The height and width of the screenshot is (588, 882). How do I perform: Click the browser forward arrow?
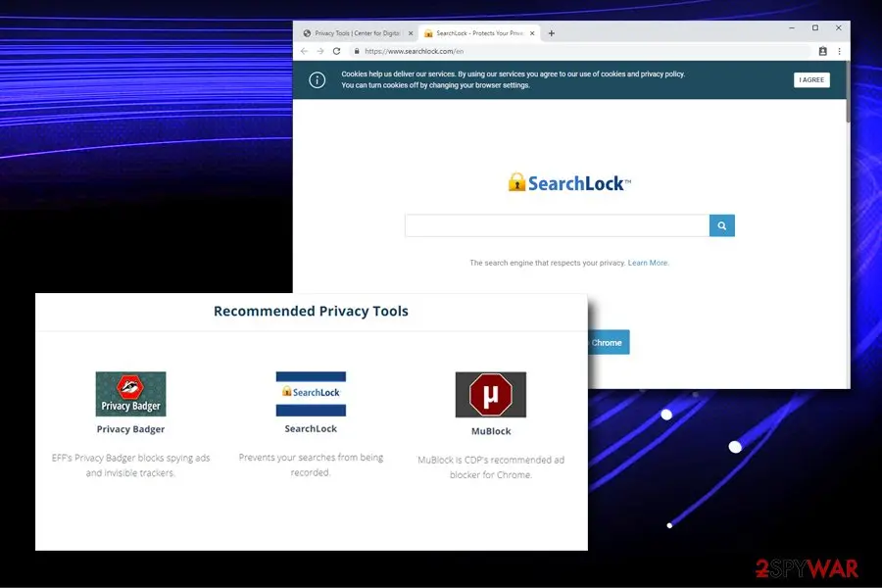(320, 51)
